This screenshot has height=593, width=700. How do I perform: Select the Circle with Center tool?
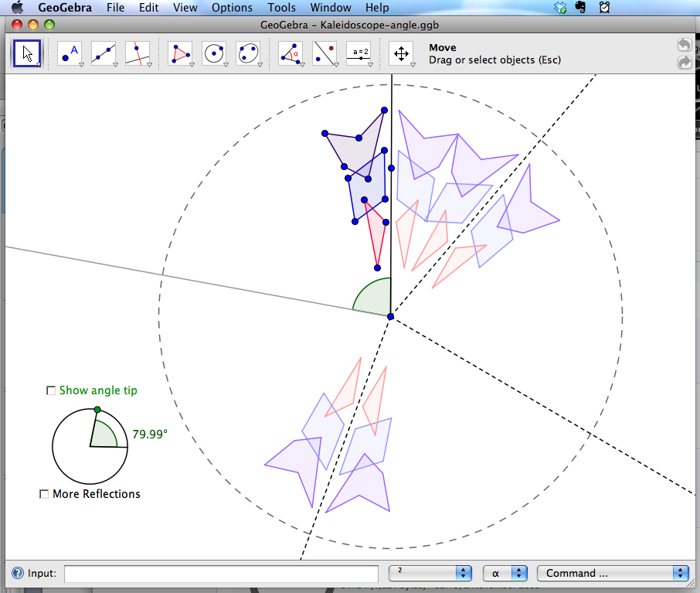pos(214,53)
